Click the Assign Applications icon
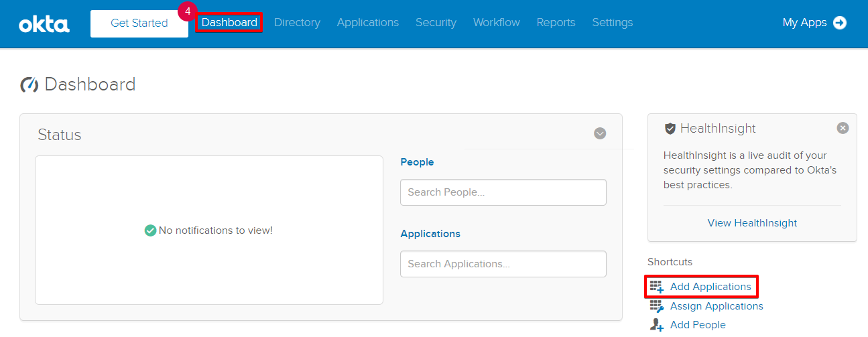 pyautogui.click(x=657, y=306)
